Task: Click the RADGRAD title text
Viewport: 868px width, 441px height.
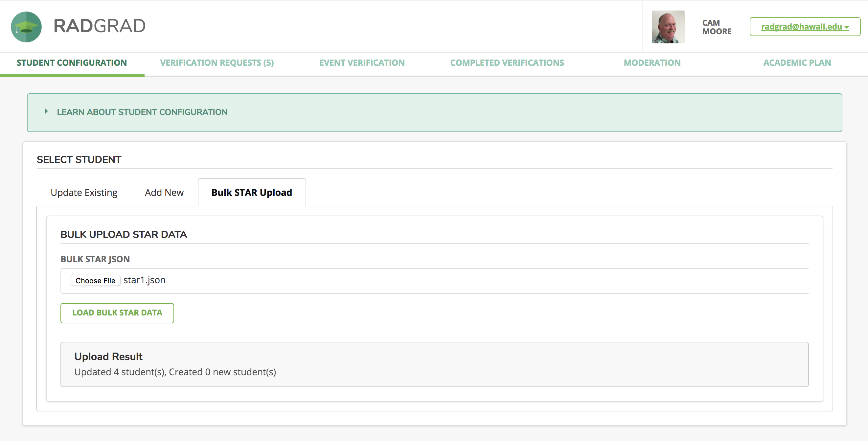Action: 100,26
